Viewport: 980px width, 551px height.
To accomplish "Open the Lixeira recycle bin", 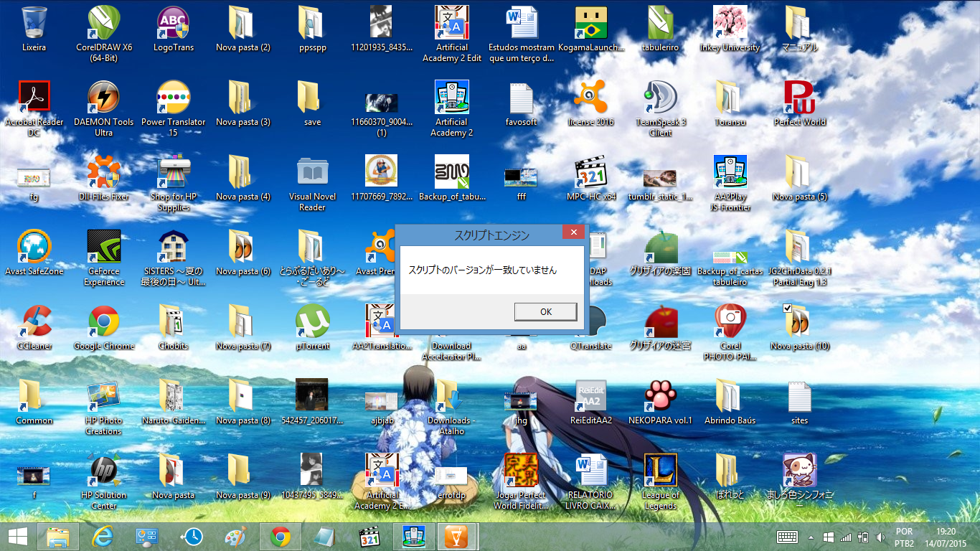I will coord(34,29).
